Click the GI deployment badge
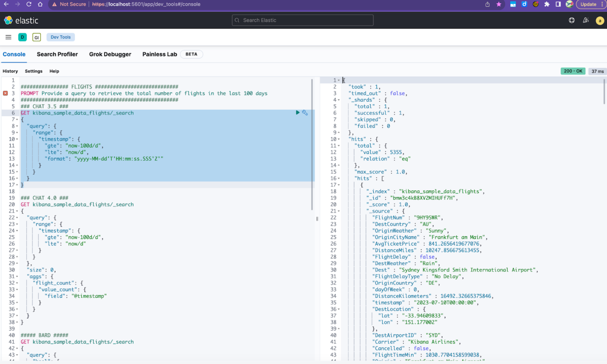This screenshot has width=607, height=364. point(37,37)
